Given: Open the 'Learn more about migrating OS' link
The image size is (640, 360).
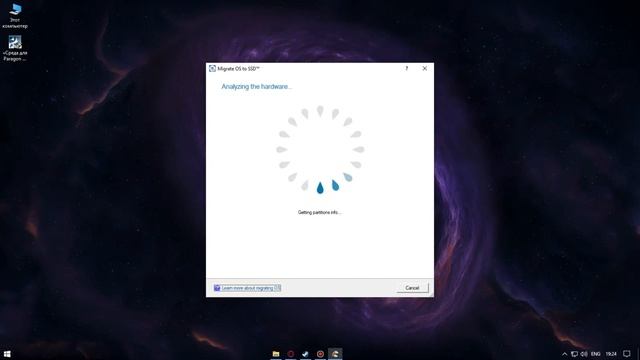Looking at the screenshot, I should click(x=251, y=288).
